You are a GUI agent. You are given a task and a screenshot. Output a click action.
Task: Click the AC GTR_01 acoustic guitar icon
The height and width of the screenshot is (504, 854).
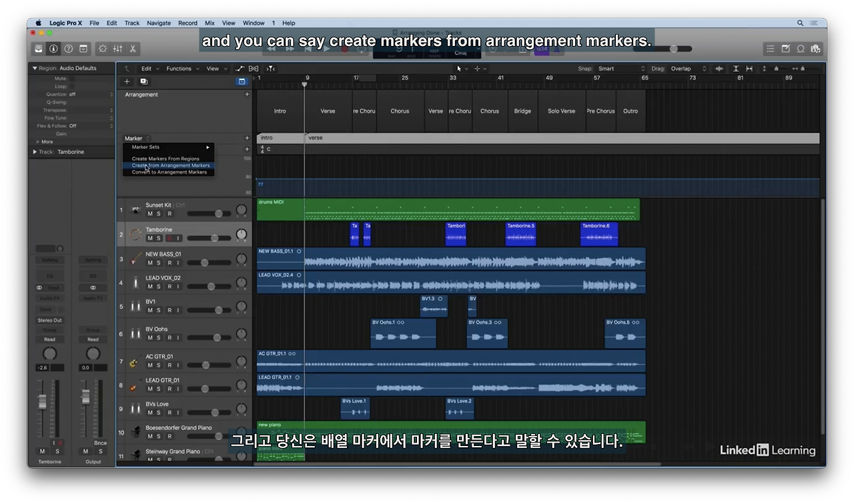click(134, 363)
